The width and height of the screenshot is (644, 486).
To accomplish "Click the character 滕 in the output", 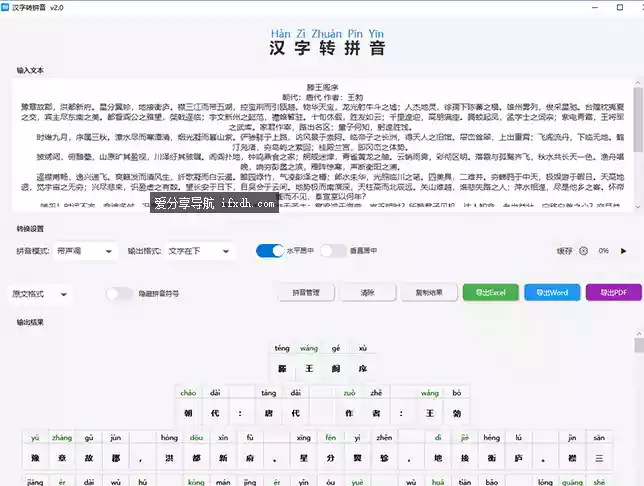I will click(282, 369).
